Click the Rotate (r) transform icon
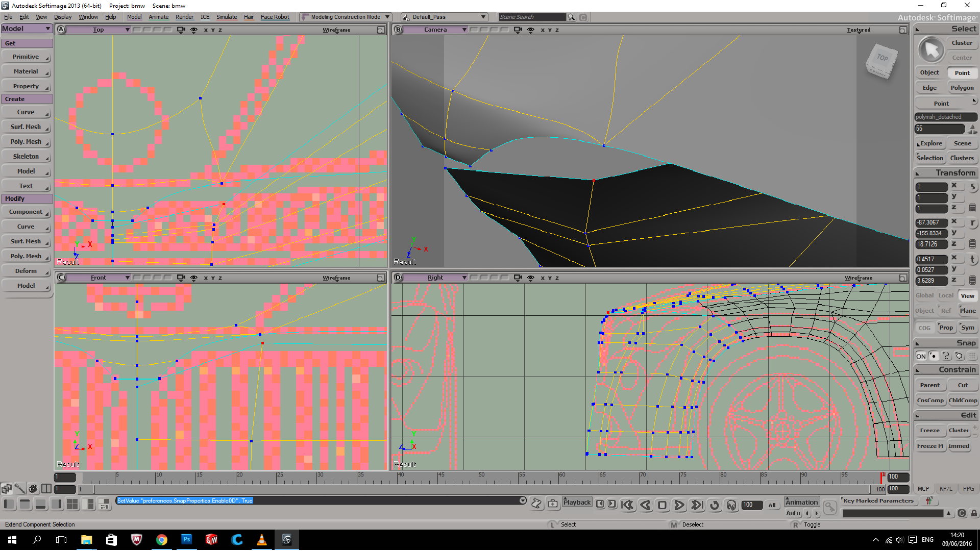The width and height of the screenshot is (980, 551). pos(972,223)
